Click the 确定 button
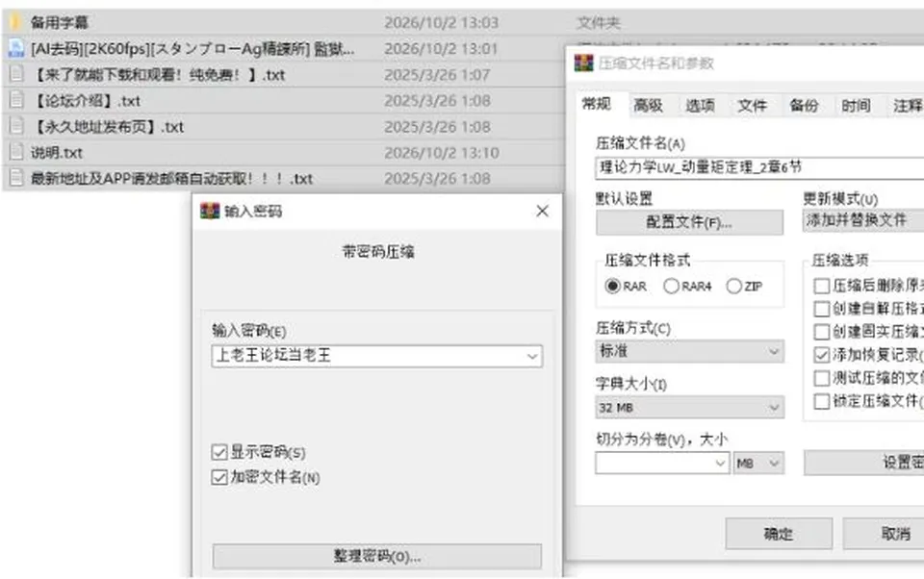 [x=779, y=534]
